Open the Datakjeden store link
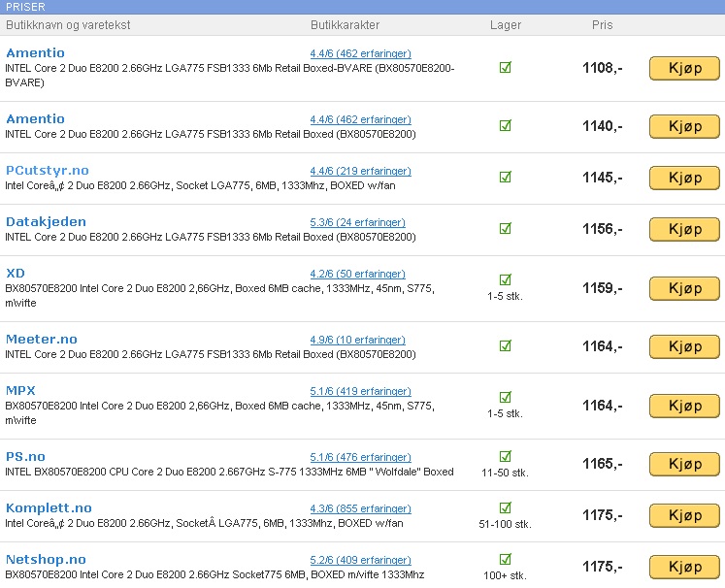Screen dimensions: 725x588 (46, 222)
